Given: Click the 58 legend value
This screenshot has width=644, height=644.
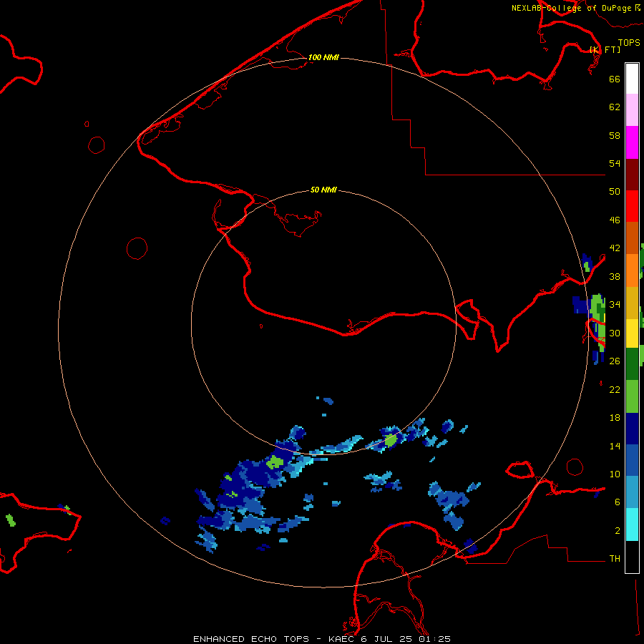Looking at the screenshot, I should point(615,135).
